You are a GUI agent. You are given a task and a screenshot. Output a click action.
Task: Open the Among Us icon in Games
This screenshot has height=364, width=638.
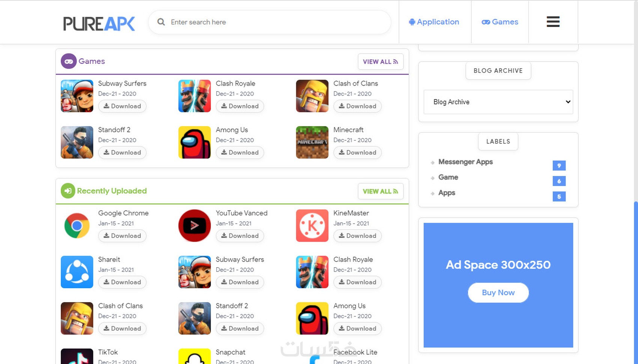pos(194,142)
